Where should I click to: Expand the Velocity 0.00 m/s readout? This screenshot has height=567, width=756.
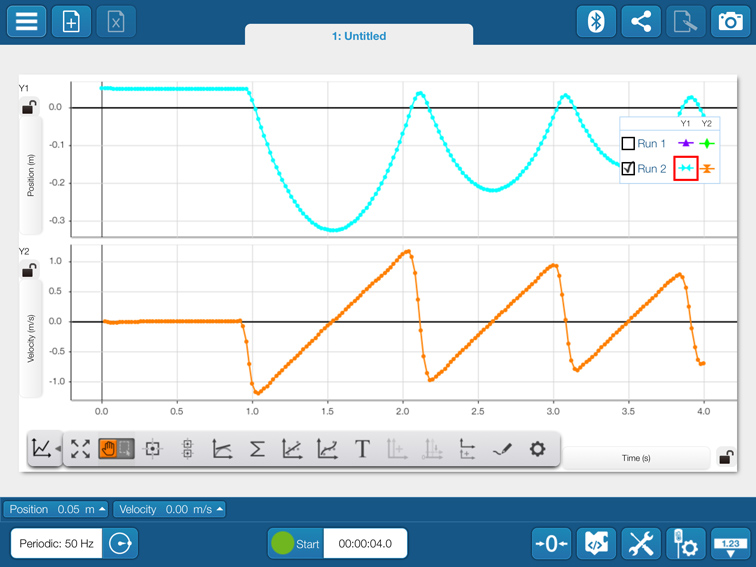coord(170,509)
